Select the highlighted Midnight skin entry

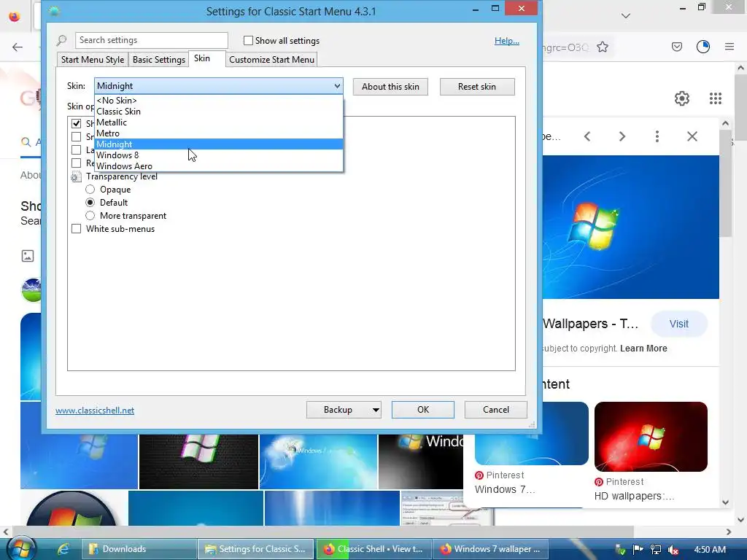tap(219, 144)
